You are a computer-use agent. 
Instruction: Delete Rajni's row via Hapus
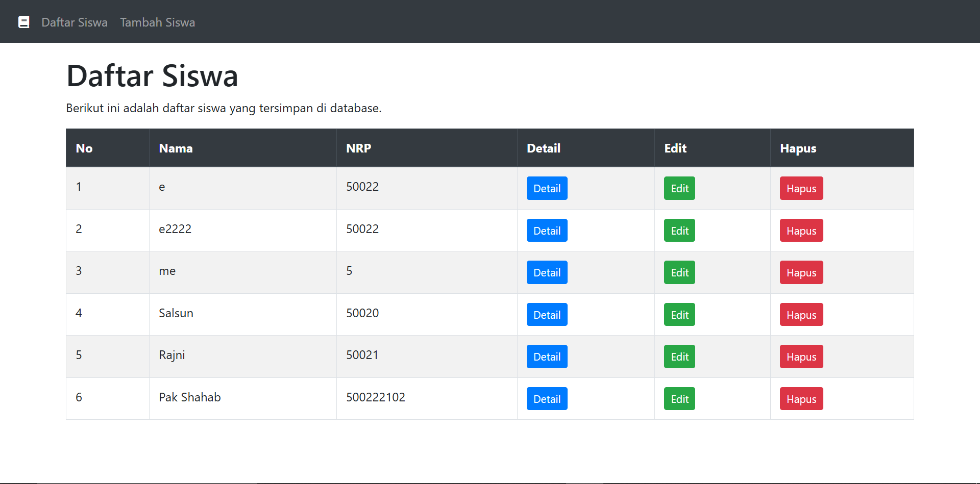[801, 356]
